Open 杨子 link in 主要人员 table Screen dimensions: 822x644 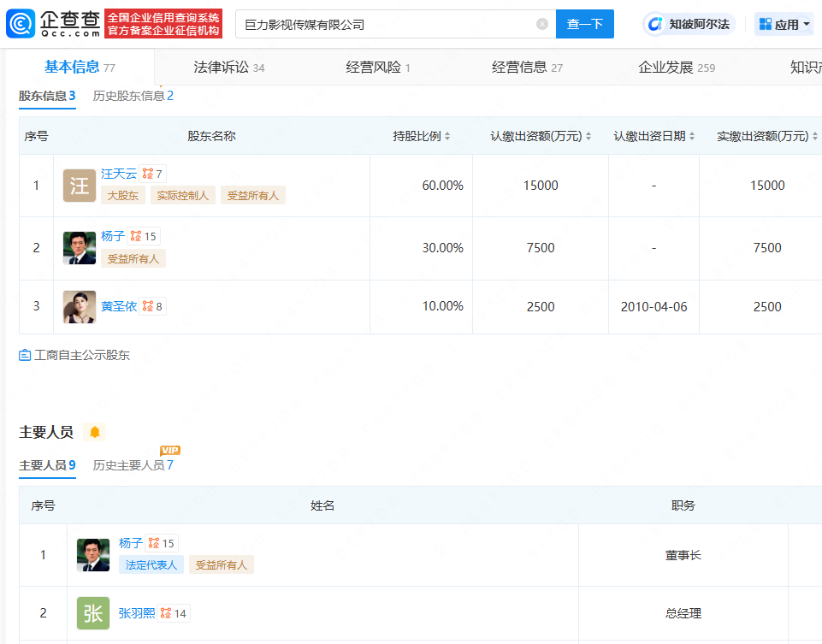click(131, 543)
